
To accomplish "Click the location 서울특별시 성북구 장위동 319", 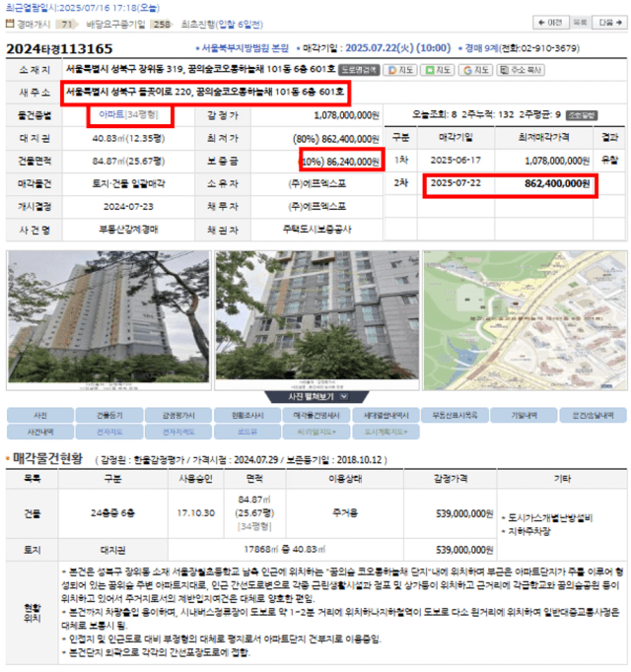I will 124,69.
